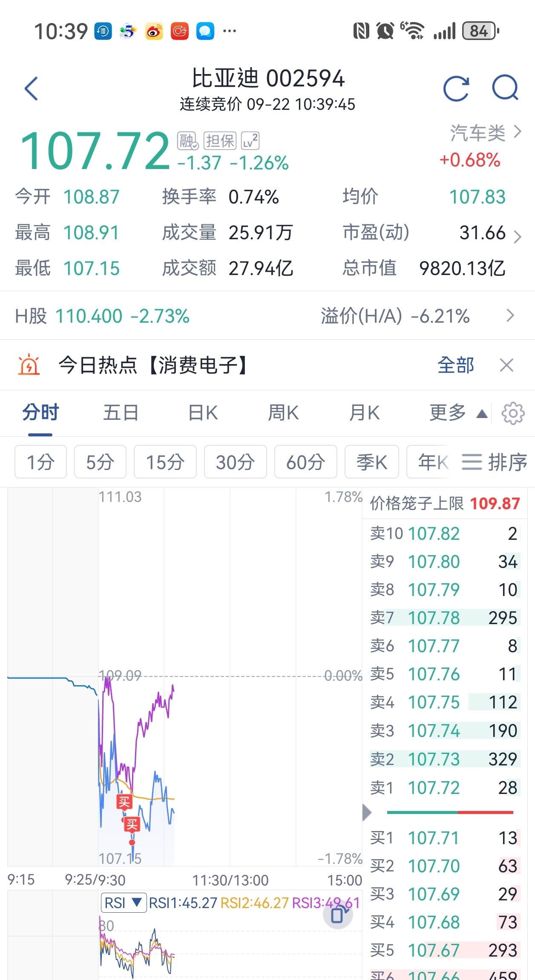Image resolution: width=535 pixels, height=980 pixels.
Task: Switch to 日K tab
Action: tap(203, 413)
